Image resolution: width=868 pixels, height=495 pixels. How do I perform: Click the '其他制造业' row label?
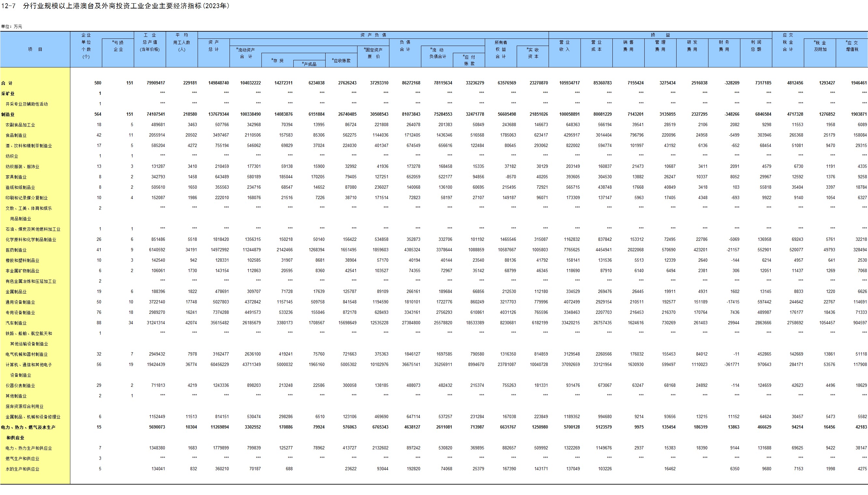click(x=16, y=396)
